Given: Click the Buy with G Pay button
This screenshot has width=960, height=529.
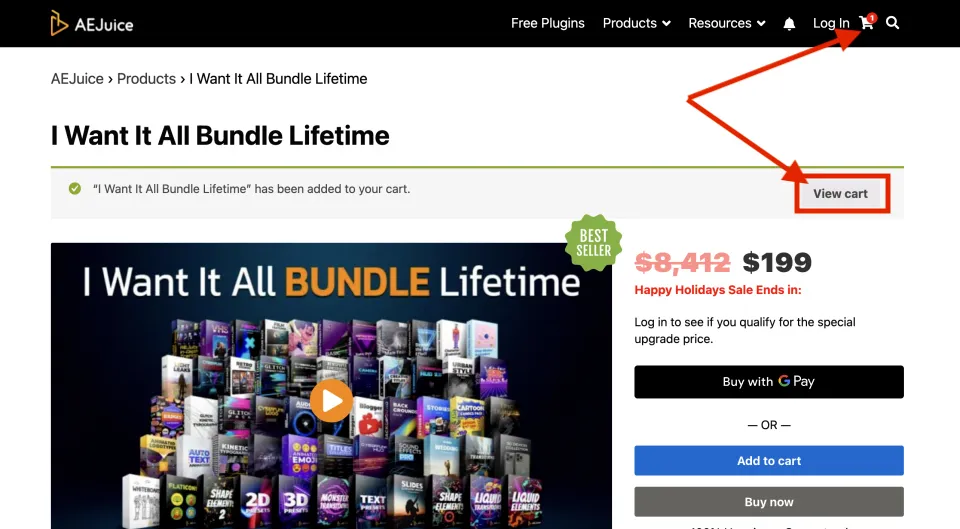Looking at the screenshot, I should 768,381.
